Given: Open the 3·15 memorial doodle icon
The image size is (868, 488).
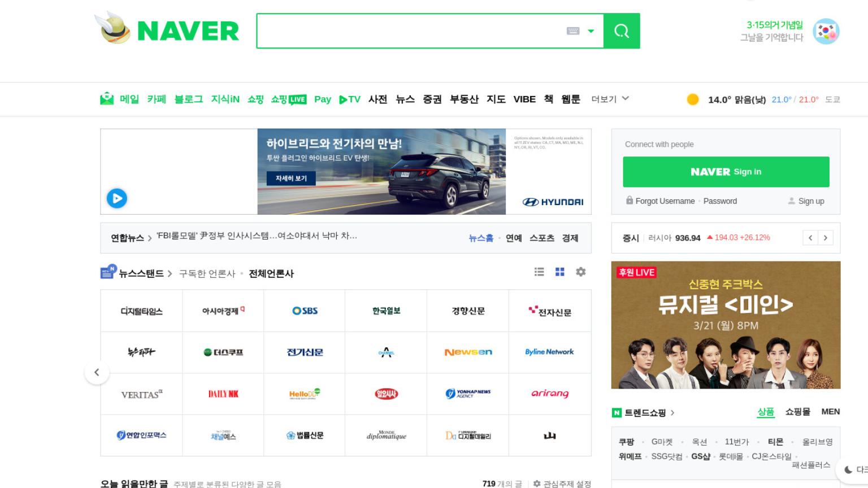Looking at the screenshot, I should 826,31.
